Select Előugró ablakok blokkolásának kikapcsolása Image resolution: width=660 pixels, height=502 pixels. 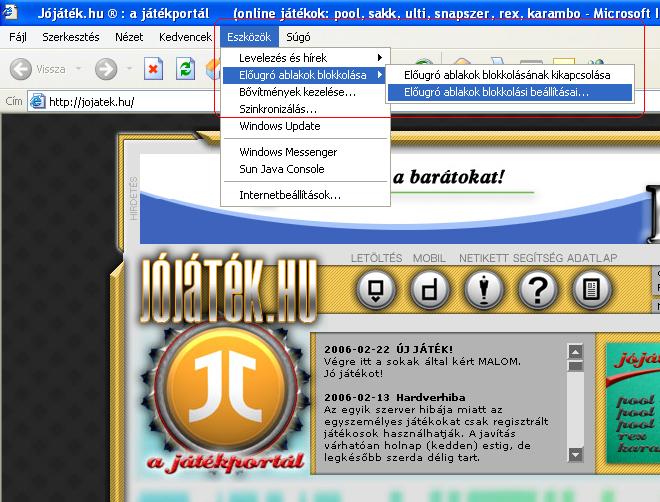tap(510, 75)
